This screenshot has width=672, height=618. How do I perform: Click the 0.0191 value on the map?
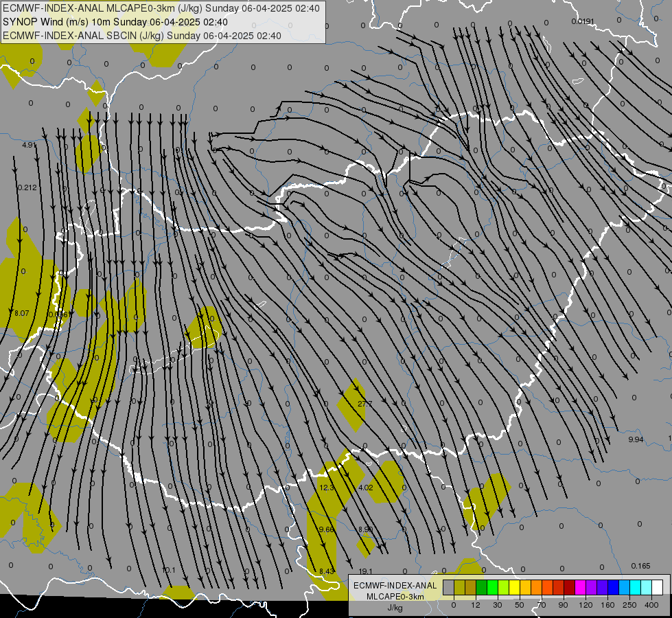tap(583, 21)
